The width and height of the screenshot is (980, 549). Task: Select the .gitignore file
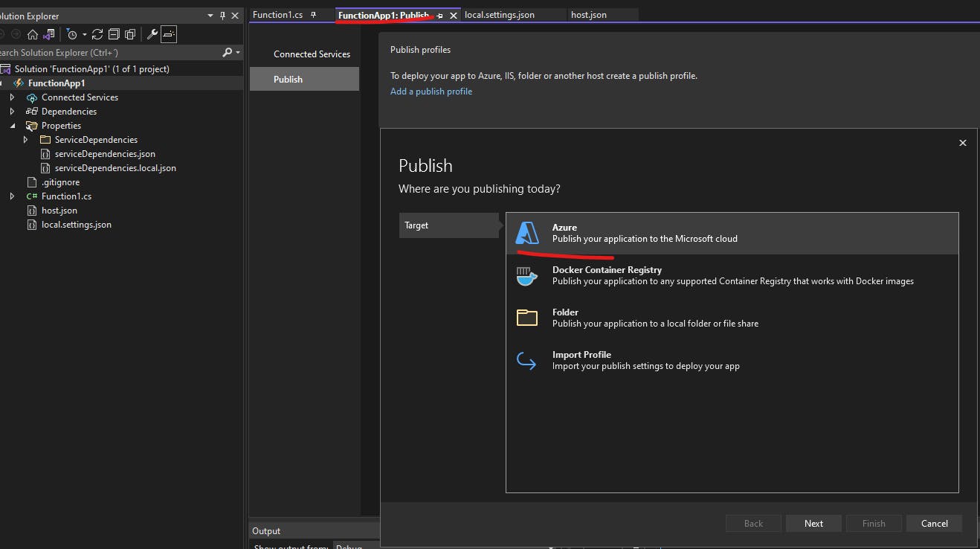click(60, 182)
